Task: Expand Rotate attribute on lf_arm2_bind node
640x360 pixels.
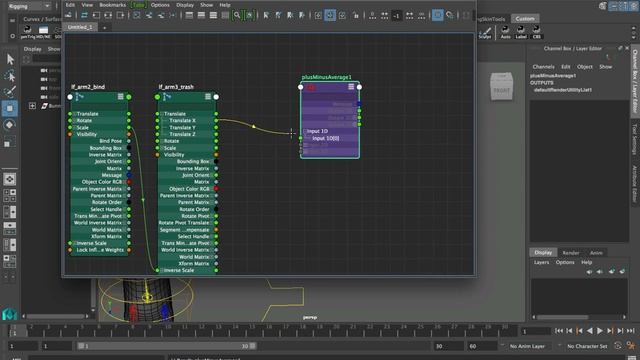Action: click(x=75, y=121)
